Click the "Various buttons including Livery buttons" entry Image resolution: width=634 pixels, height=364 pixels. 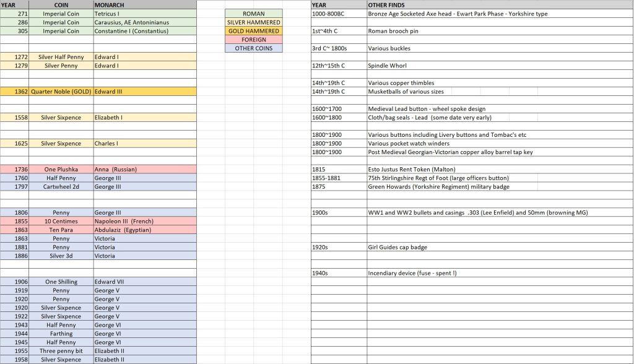[500, 135]
